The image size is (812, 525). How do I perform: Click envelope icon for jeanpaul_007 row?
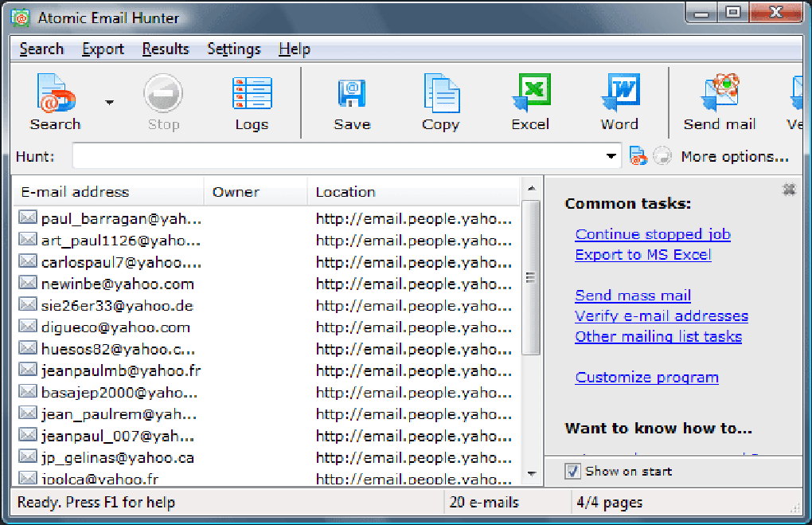click(28, 435)
